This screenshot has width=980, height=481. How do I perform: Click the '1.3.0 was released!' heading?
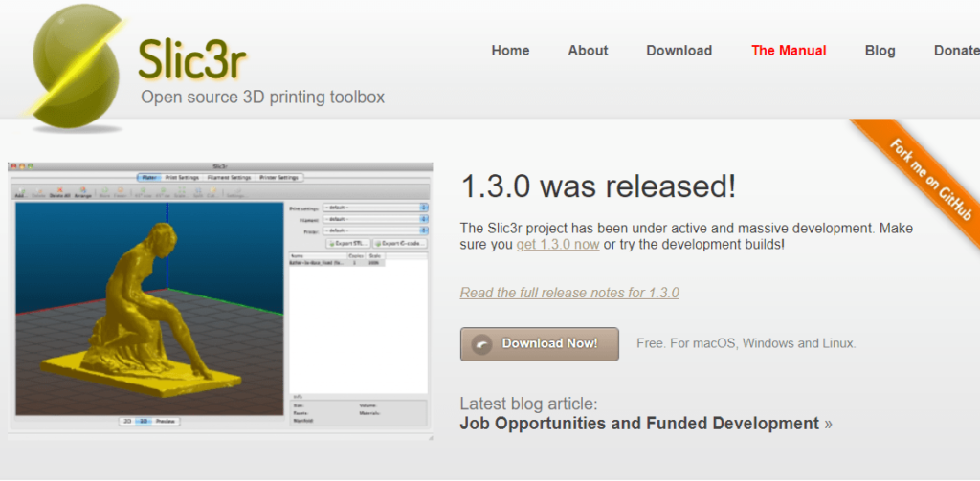pyautogui.click(x=598, y=186)
